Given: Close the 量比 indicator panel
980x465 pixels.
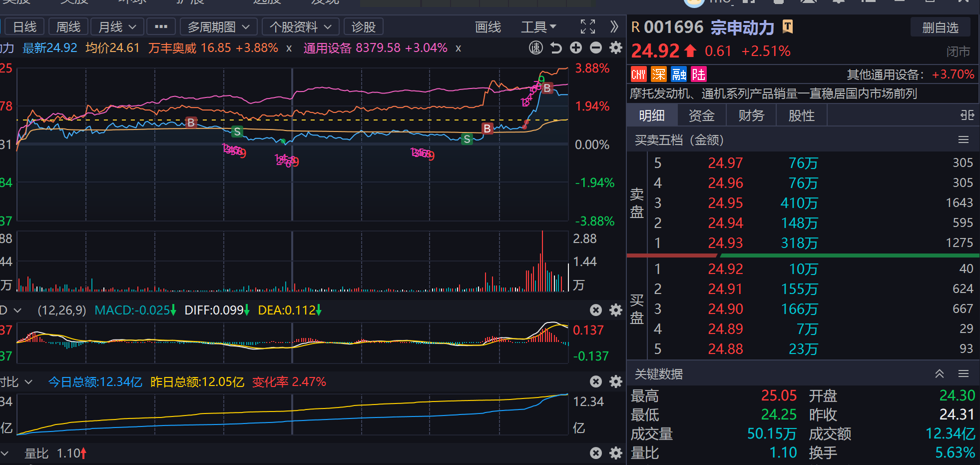Looking at the screenshot, I should [596, 453].
